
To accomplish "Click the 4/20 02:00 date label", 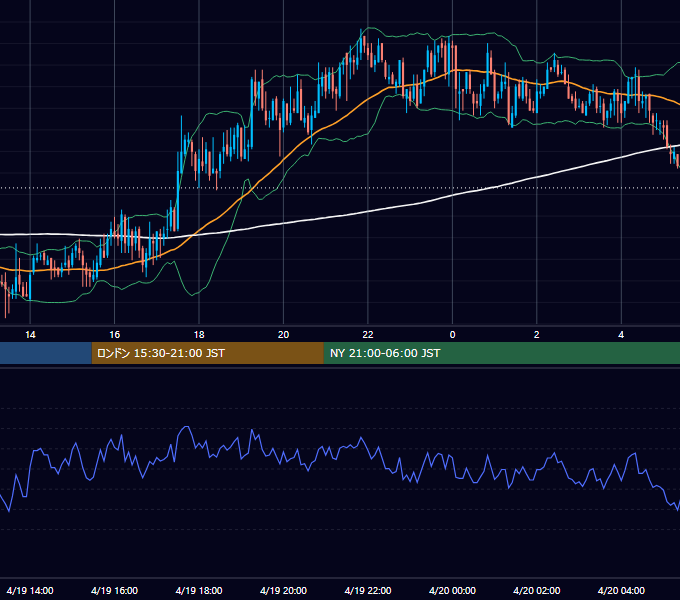I will click(x=536, y=590).
